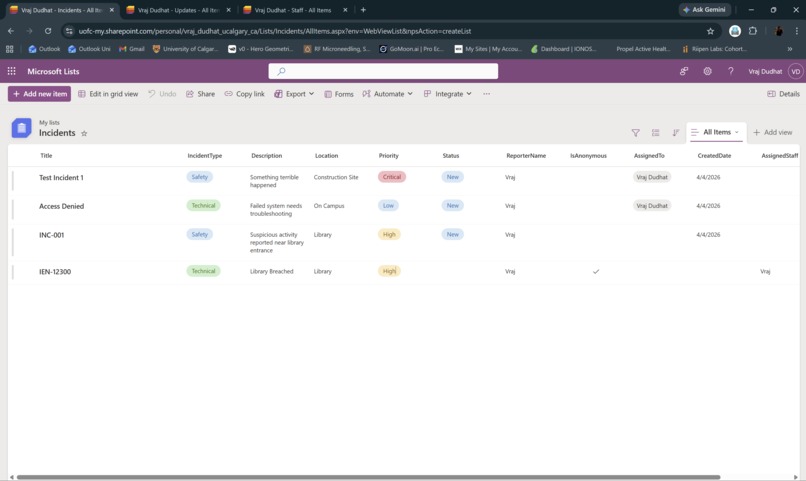Open the Test Incident 1 item
The width and height of the screenshot is (806, 481).
tap(61, 178)
